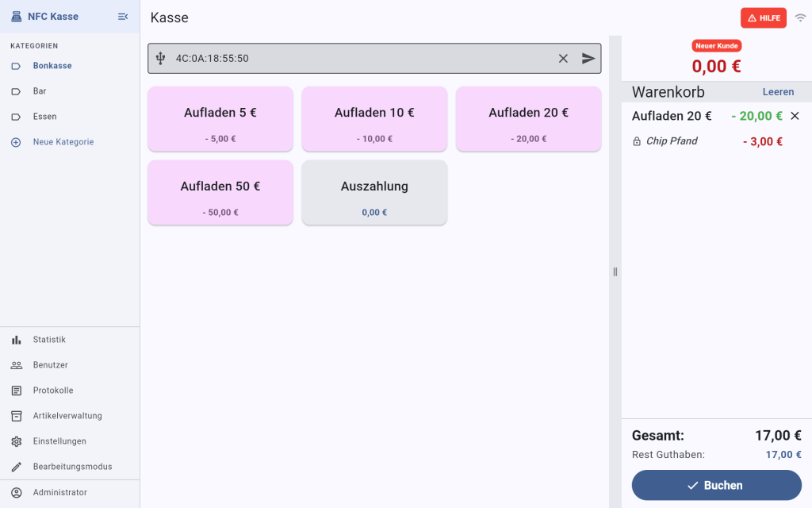Screen dimensions: 812x508
Task: Add Aufladen 20 € product tile
Action: coord(529,119)
